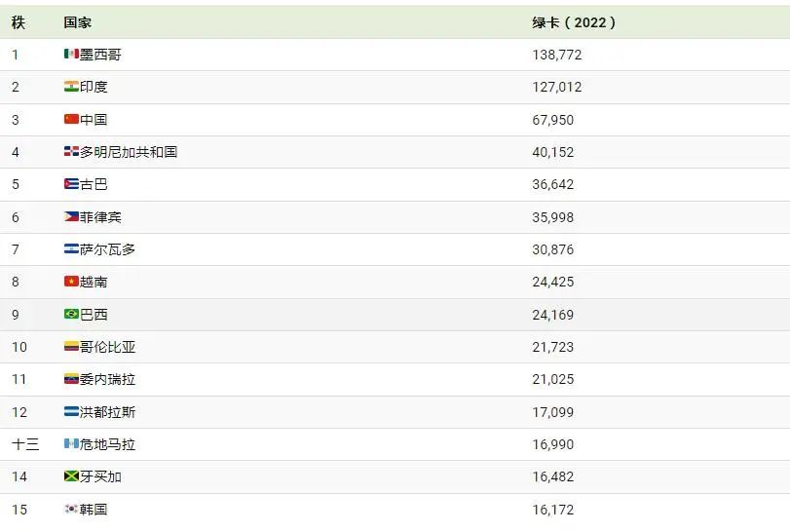Screen dimensions: 790x532
Task: Open the 危地马拉 country link
Action: point(107,444)
